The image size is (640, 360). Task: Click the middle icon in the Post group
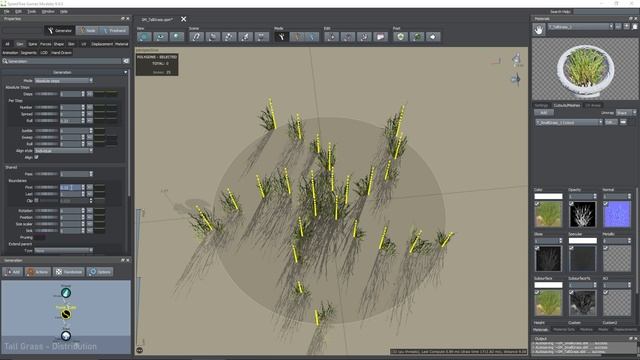tap(417, 37)
